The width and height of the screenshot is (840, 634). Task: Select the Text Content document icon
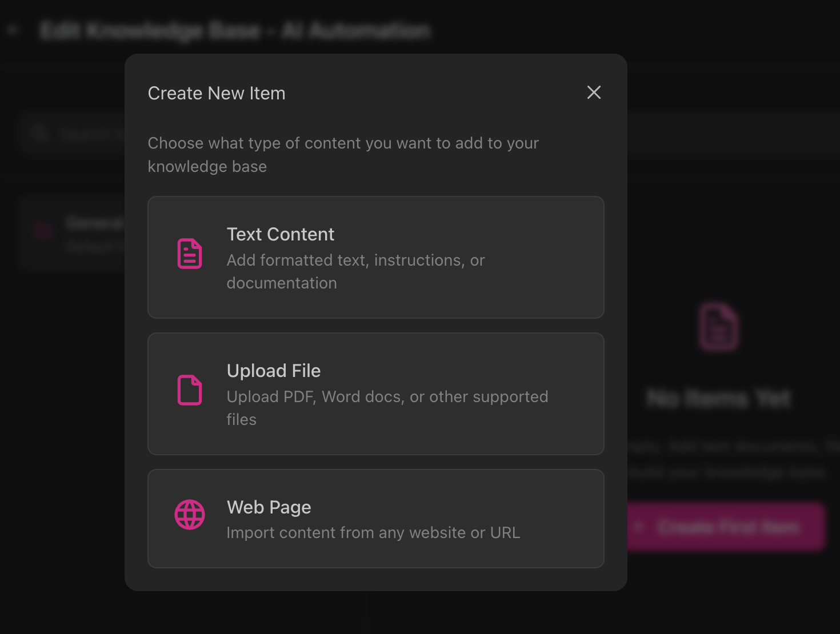pyautogui.click(x=190, y=254)
